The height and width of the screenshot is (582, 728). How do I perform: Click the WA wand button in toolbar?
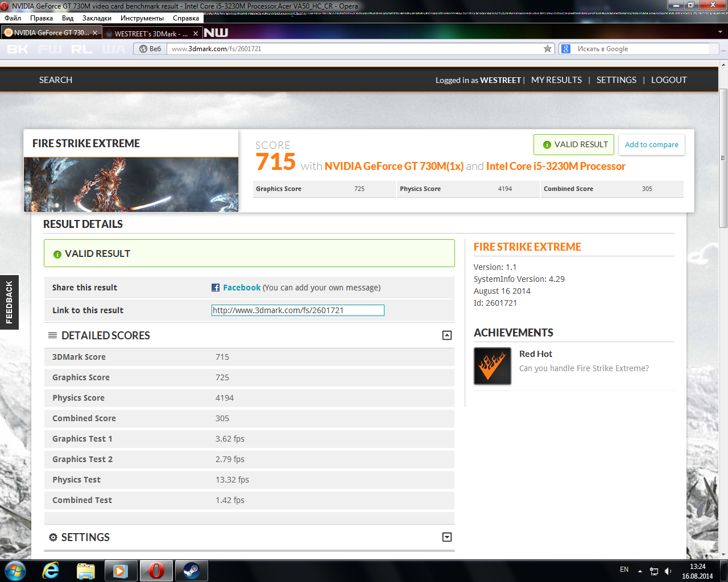[114, 49]
